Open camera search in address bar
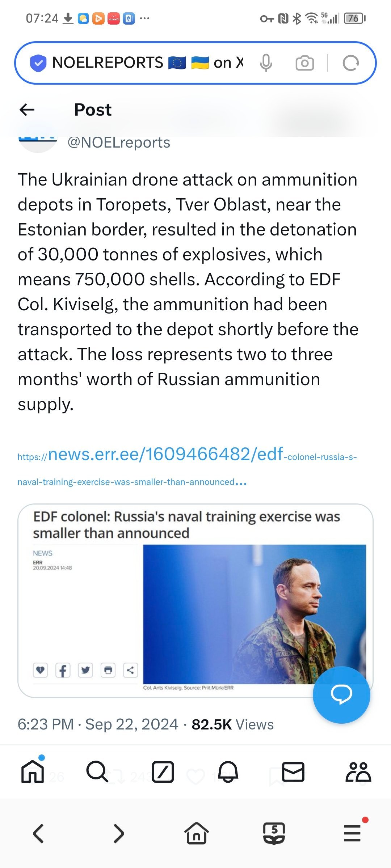391x868 pixels. (x=304, y=63)
